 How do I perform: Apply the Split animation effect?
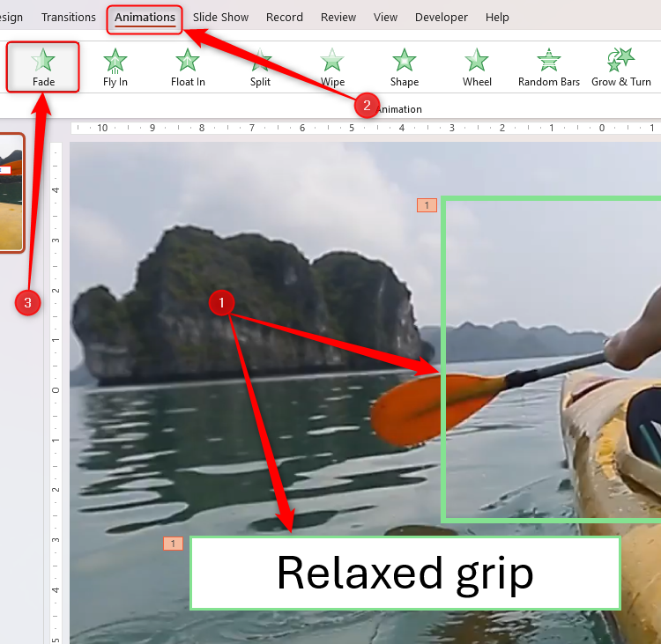click(x=260, y=67)
